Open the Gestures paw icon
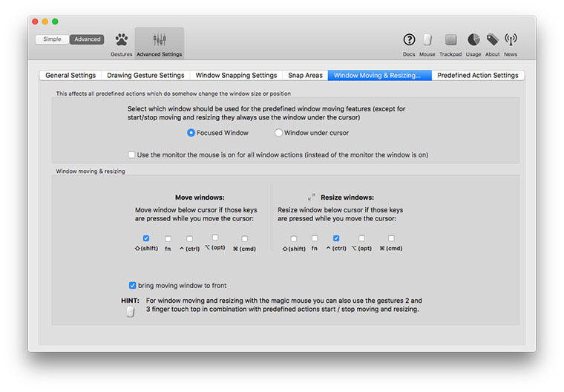The width and height of the screenshot is (564, 392). pyautogui.click(x=121, y=40)
